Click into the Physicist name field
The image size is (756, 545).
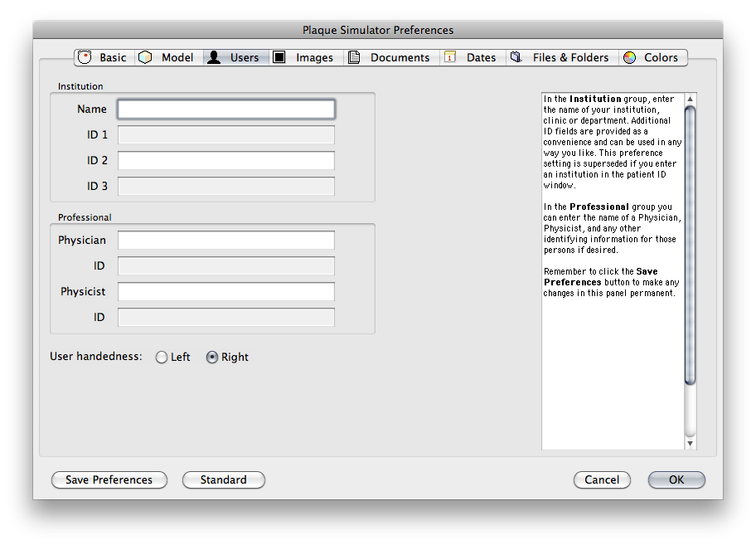click(x=226, y=292)
